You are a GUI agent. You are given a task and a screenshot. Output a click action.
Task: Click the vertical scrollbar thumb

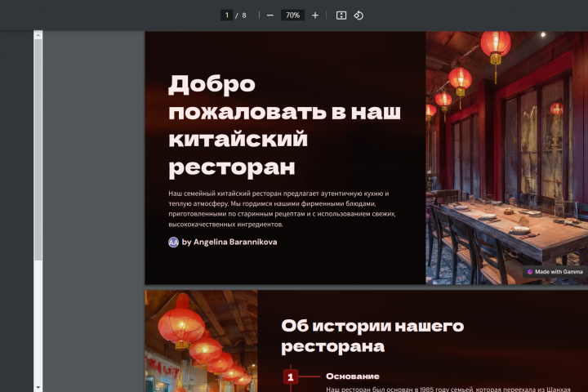click(x=38, y=149)
